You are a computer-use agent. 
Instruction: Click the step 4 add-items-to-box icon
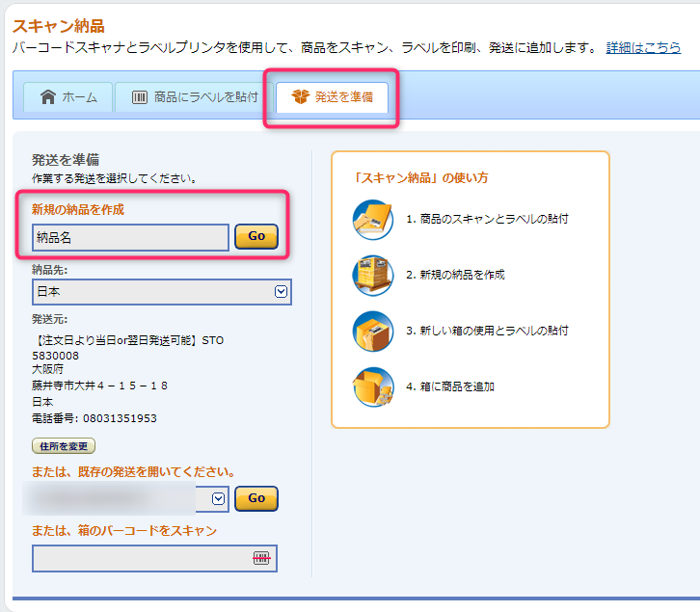pyautogui.click(x=372, y=387)
